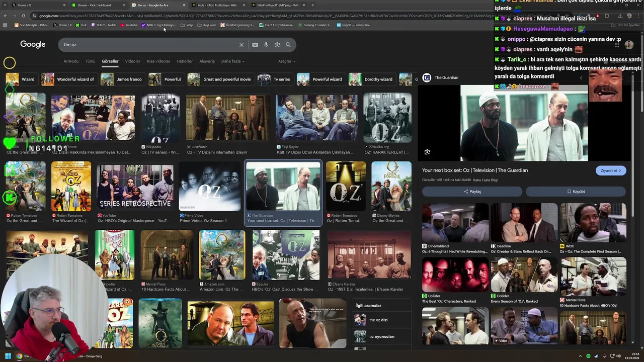Open the YouTube 'Series Retrospective' thumbnail
644x362 pixels.
pyautogui.click(x=135, y=186)
